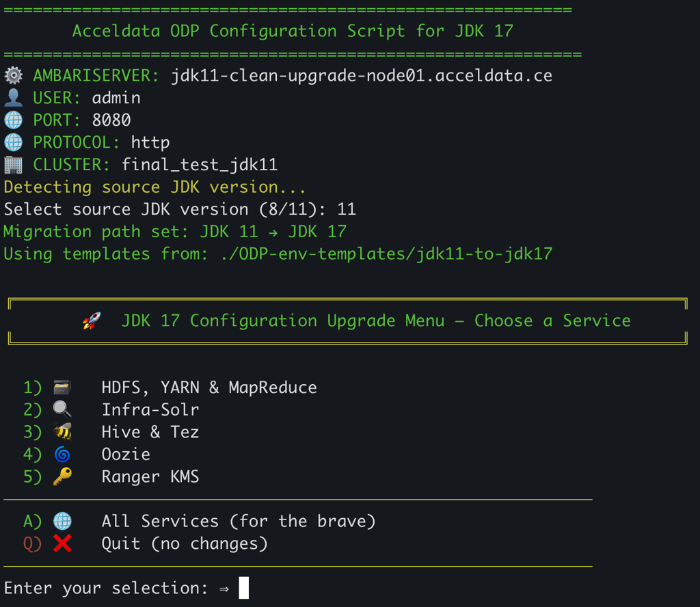Choose the Hive & Tez menu entry
Viewport: 700px width, 607px height.
(x=150, y=432)
